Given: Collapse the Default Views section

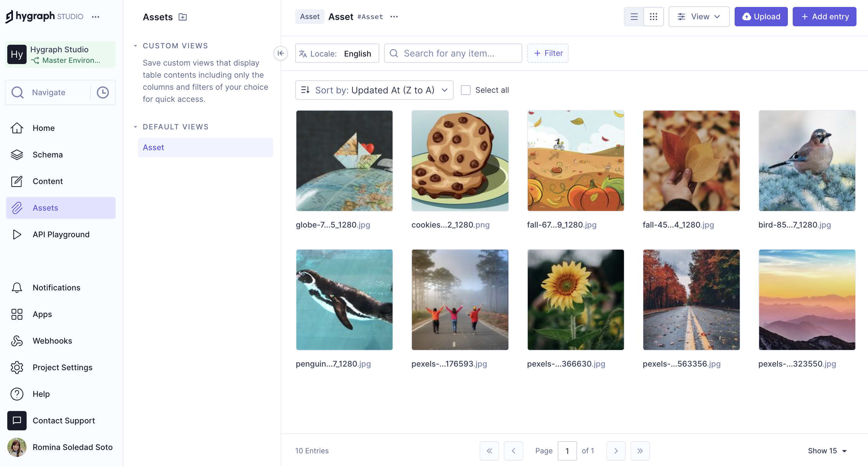Looking at the screenshot, I should tap(135, 126).
